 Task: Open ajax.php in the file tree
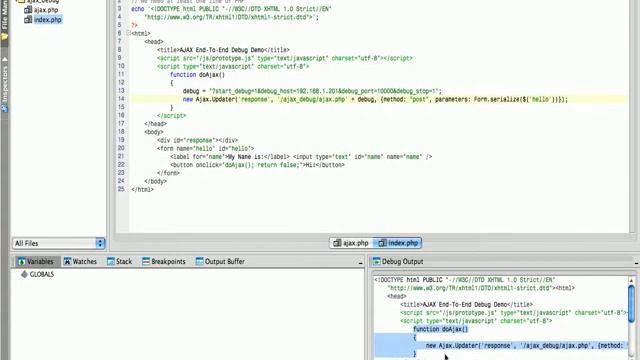click(46, 10)
